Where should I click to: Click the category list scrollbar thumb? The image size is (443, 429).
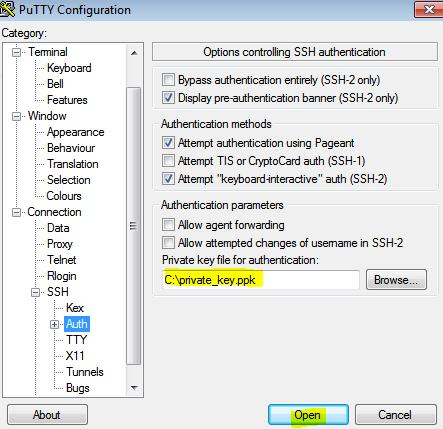(134, 226)
